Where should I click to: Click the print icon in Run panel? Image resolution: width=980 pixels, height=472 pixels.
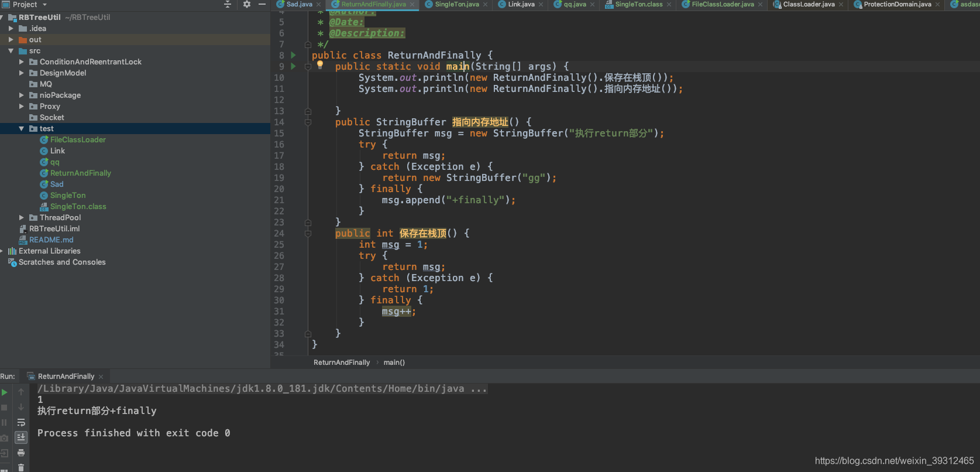(21, 453)
